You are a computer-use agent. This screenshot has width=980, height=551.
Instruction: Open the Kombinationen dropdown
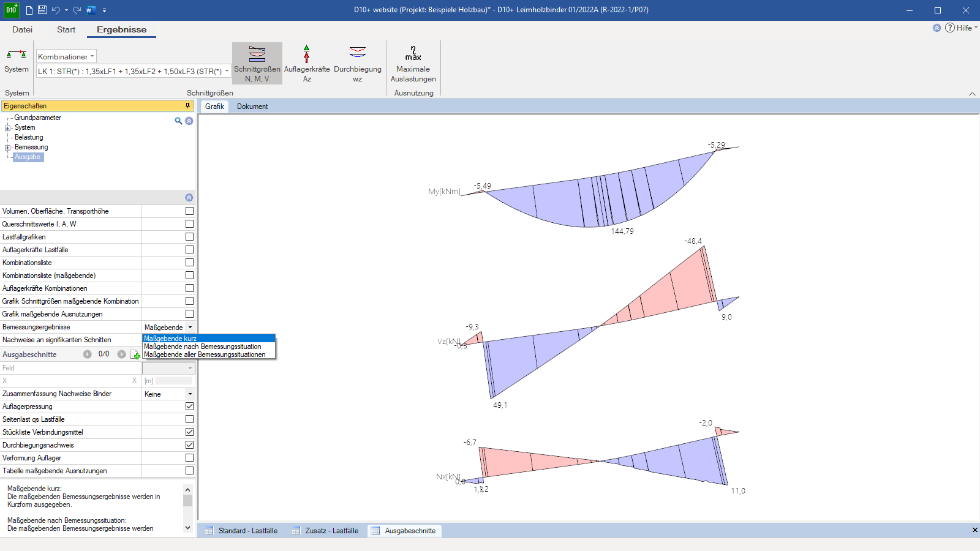tap(66, 56)
